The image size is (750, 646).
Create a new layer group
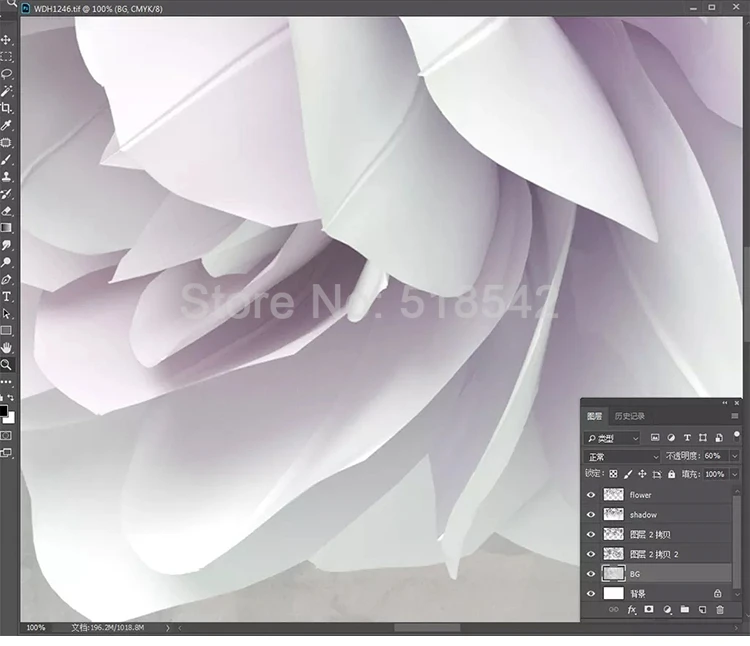tap(685, 609)
